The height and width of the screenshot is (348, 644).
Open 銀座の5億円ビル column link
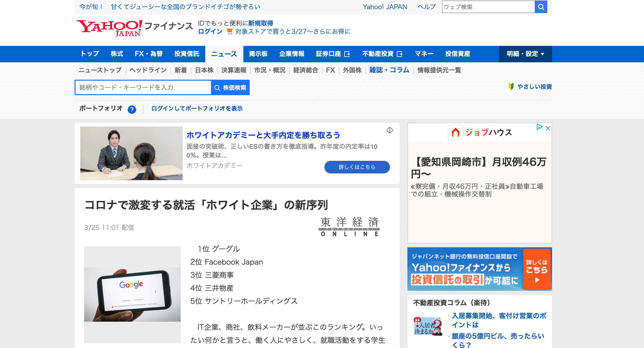[x=498, y=341]
